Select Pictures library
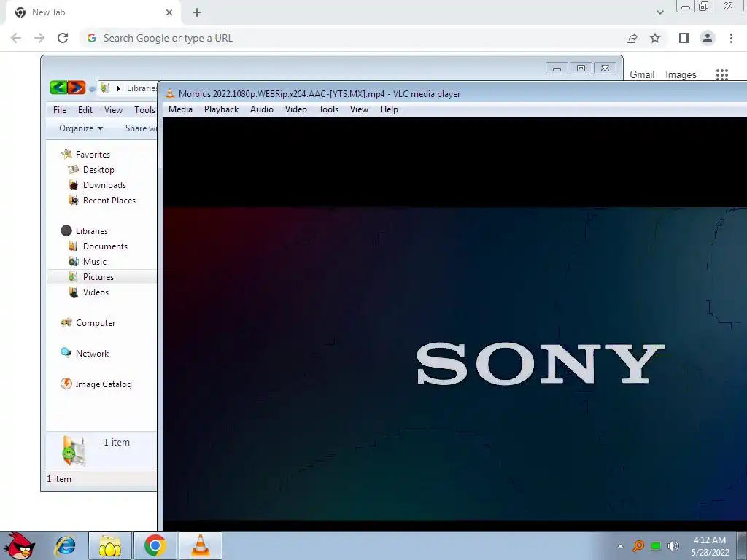The image size is (747, 560). [x=98, y=276]
